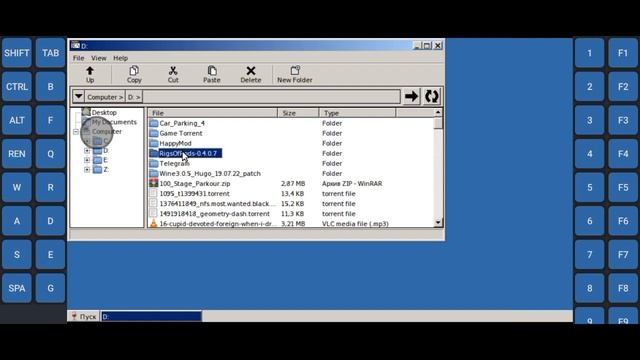Image resolution: width=640 pixels, height=360 pixels.
Task: Expand the Z: drive tree node
Action: click(87, 169)
